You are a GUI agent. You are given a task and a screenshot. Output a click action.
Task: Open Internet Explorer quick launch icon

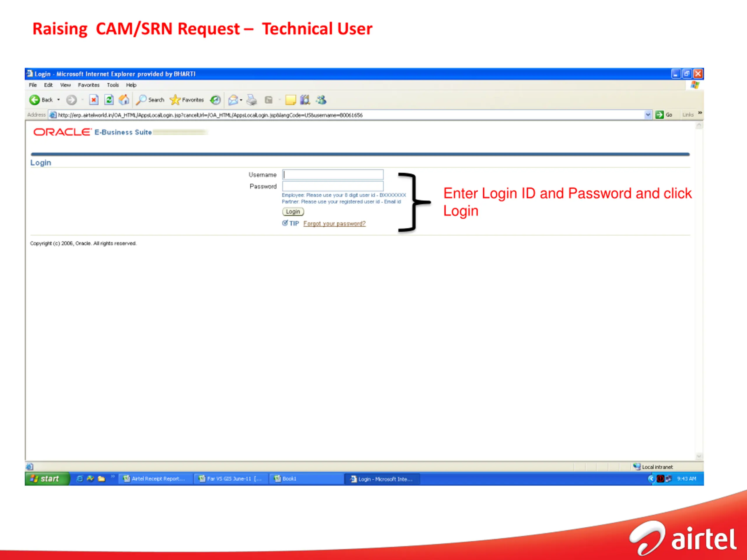79,479
